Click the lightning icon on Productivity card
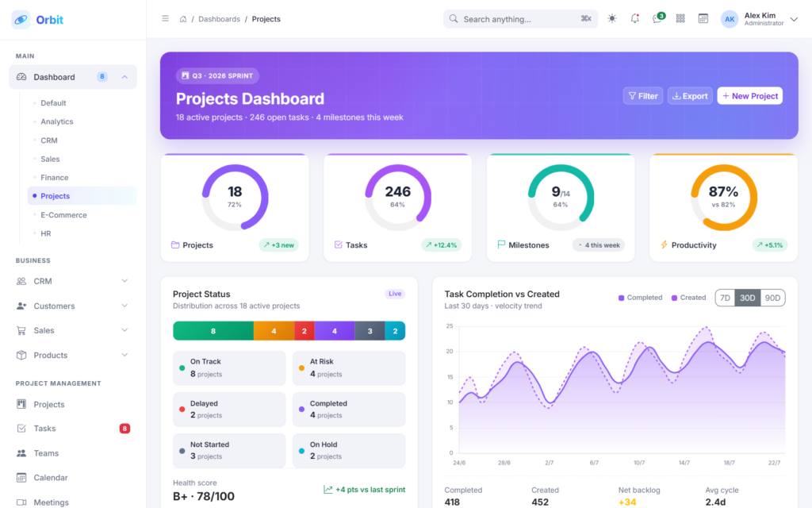812x508 pixels. 664,244
